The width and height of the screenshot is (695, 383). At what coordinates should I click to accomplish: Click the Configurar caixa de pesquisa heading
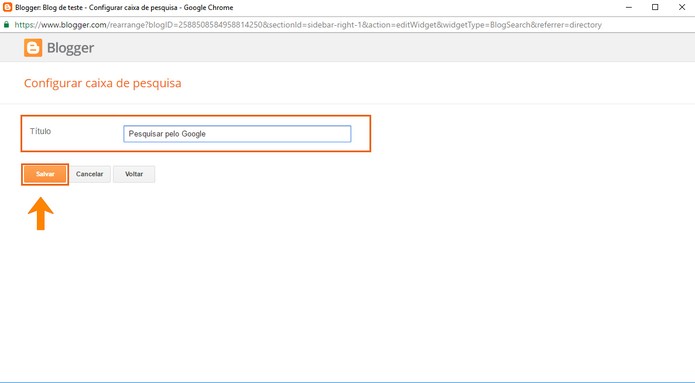[x=102, y=83]
